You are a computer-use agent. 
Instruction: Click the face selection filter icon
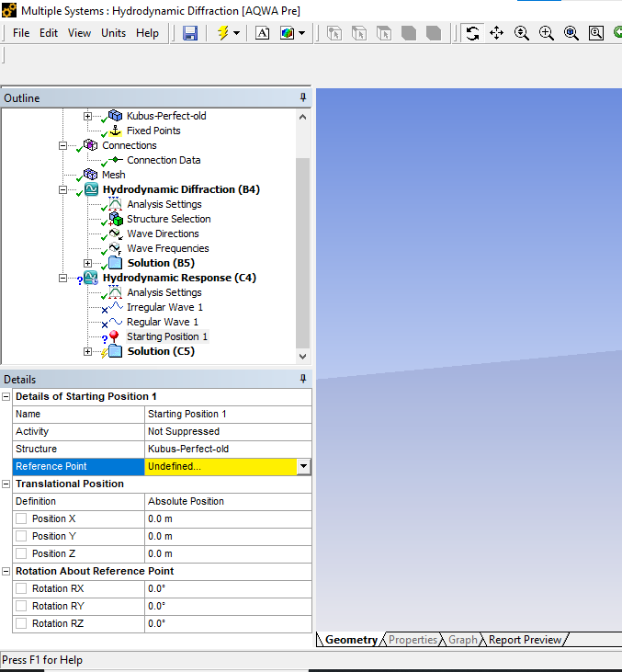point(384,33)
